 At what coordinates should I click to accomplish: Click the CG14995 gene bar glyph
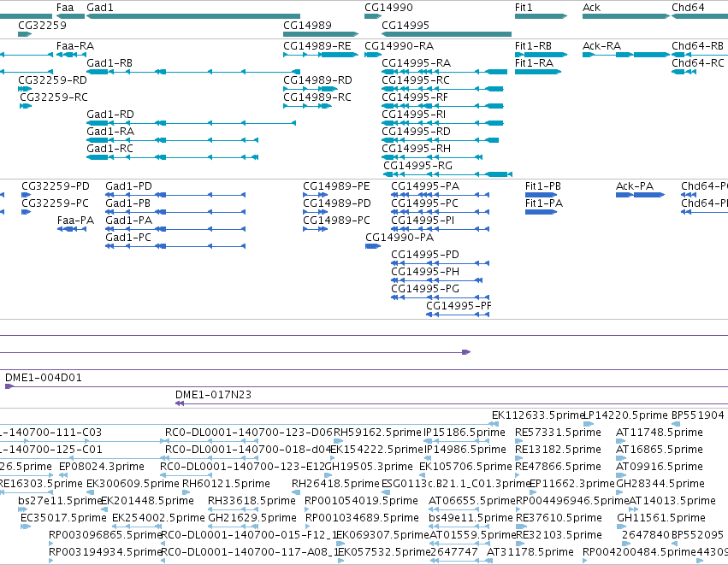[x=447, y=34]
